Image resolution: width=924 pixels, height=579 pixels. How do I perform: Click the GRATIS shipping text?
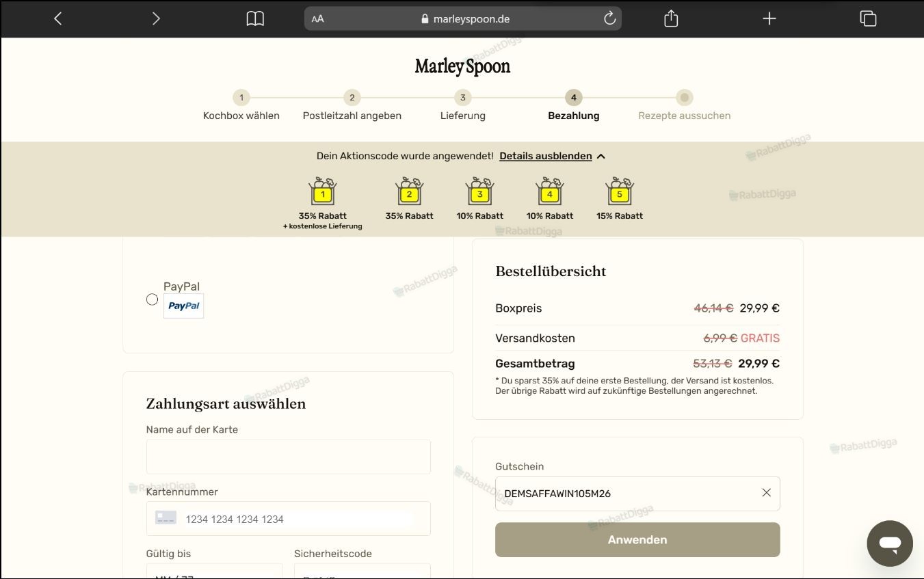pyautogui.click(x=760, y=338)
